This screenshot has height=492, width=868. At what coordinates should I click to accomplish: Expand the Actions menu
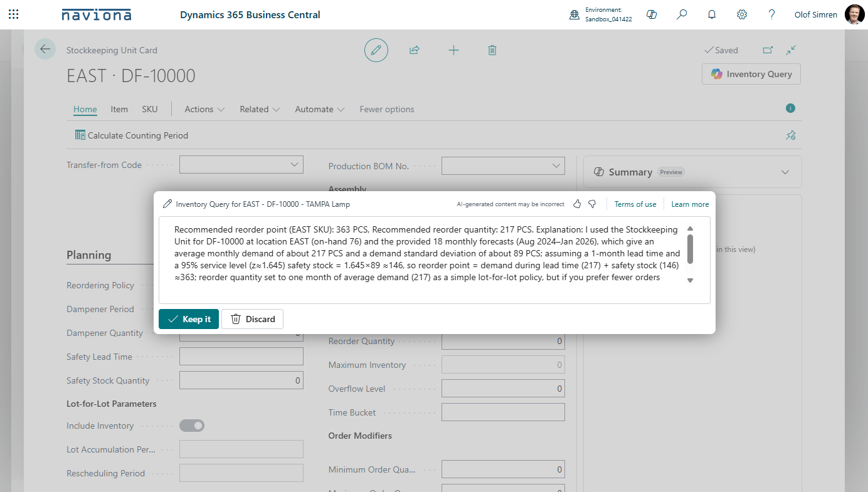[204, 109]
